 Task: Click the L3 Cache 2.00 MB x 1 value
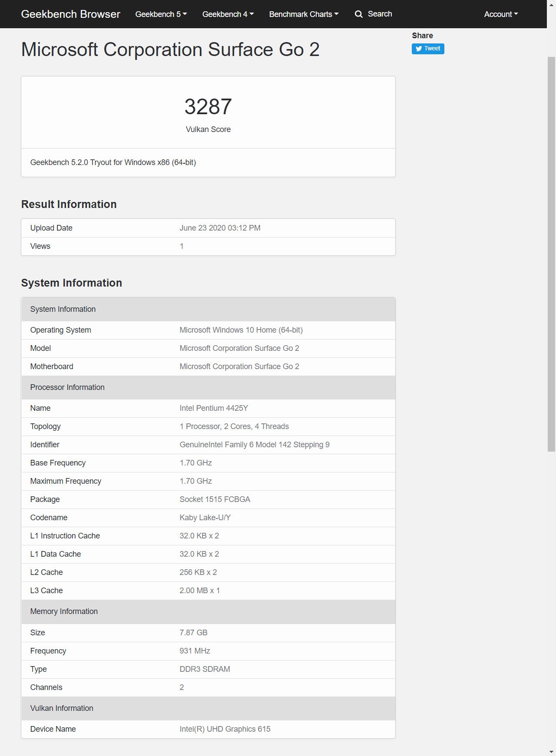199,591
